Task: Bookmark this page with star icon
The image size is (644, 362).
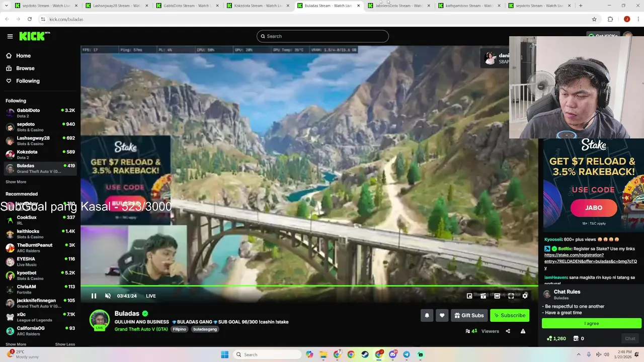Action: tap(594, 19)
